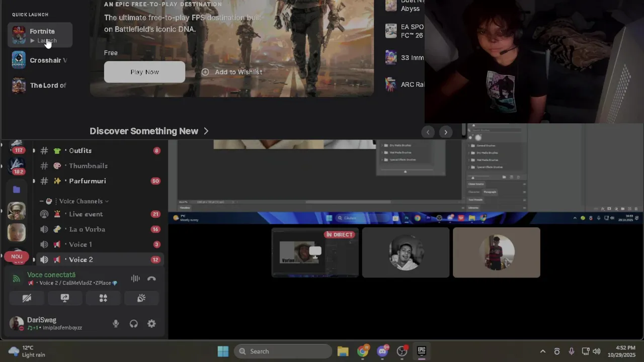Open the Discord soundboard
This screenshot has width=644, height=362.
pos(141,298)
